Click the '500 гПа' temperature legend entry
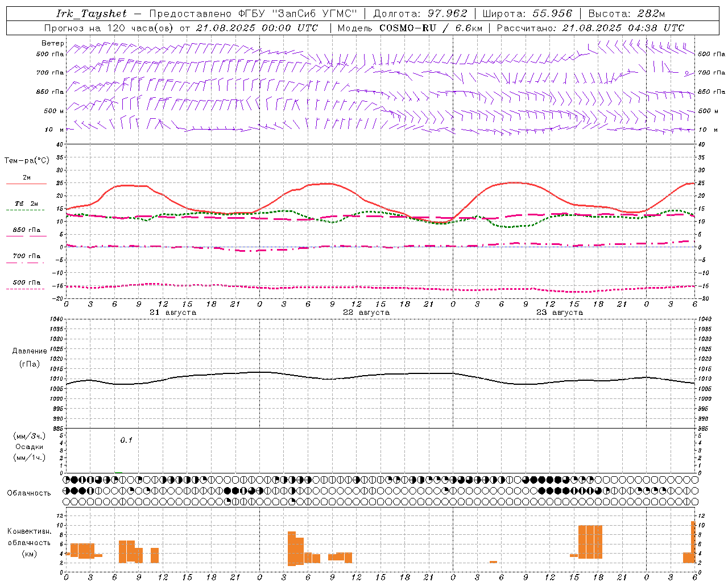Viewport: 728px width, 582px height. click(26, 282)
